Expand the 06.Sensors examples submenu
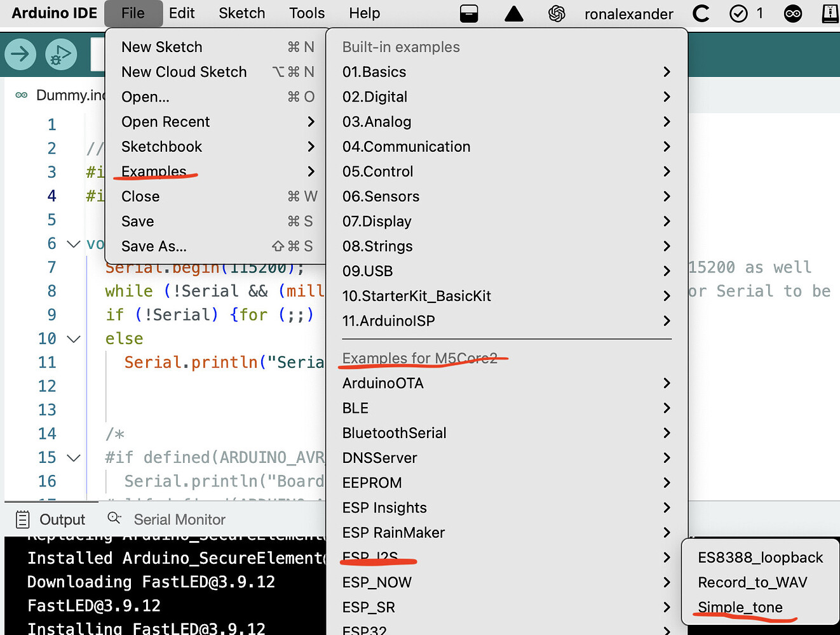 (x=381, y=196)
